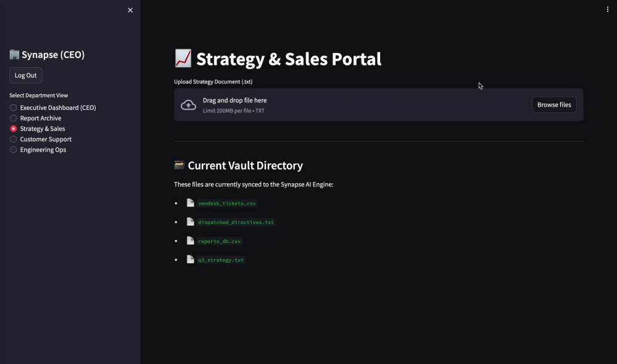This screenshot has height=364, width=617.
Task: Click the Current Vault Directory heading
Action: pos(245,165)
